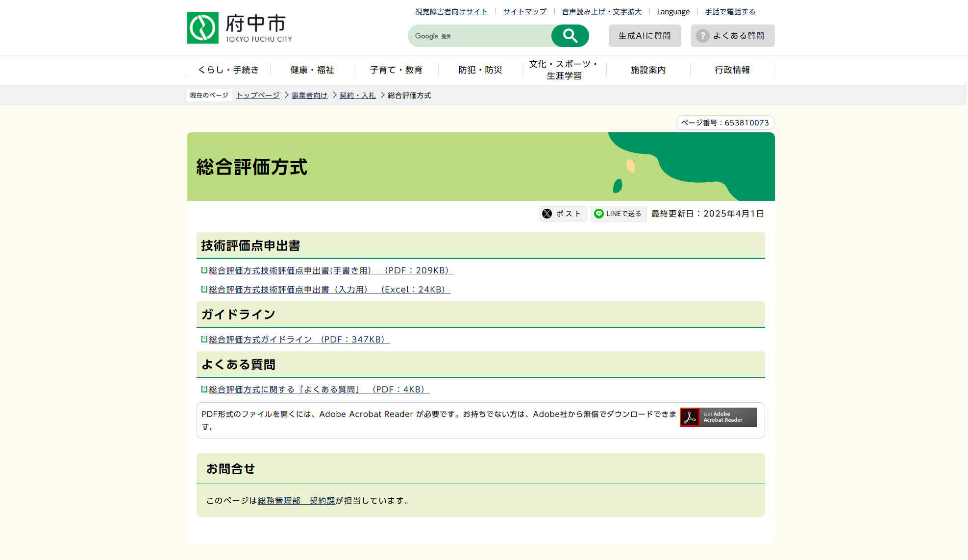Click the 現在のページ breadcrumb label
The width and height of the screenshot is (968, 560).
coord(209,96)
